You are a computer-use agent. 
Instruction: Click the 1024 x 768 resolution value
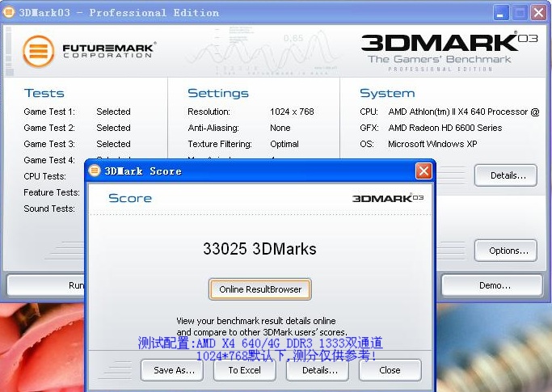(292, 112)
